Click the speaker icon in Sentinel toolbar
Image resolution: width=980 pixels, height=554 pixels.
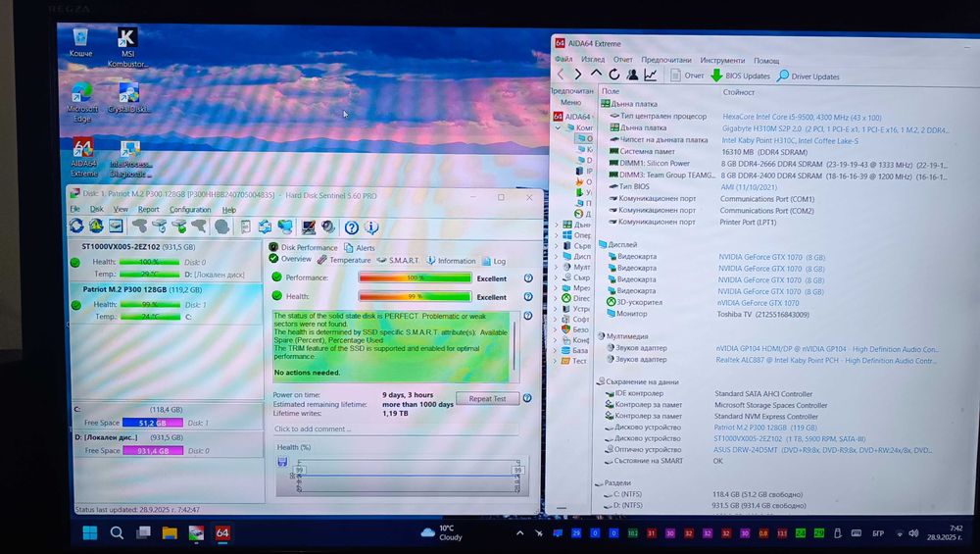(x=328, y=227)
